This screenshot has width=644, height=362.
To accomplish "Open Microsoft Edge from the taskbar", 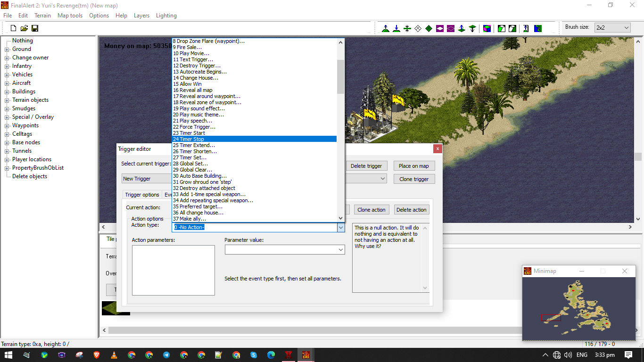I will click(x=271, y=355).
